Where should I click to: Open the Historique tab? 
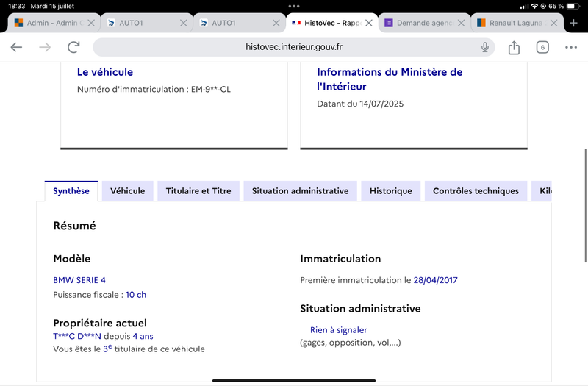[391, 191]
